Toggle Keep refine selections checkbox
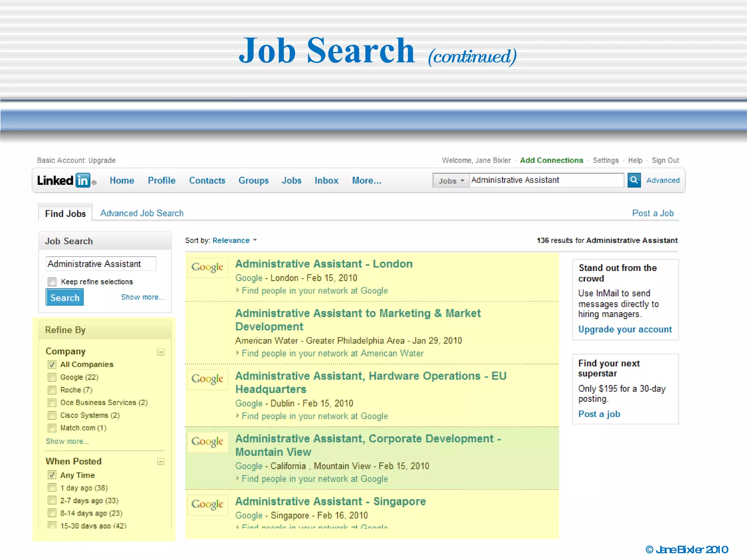Image resolution: width=747 pixels, height=560 pixels. (x=52, y=282)
